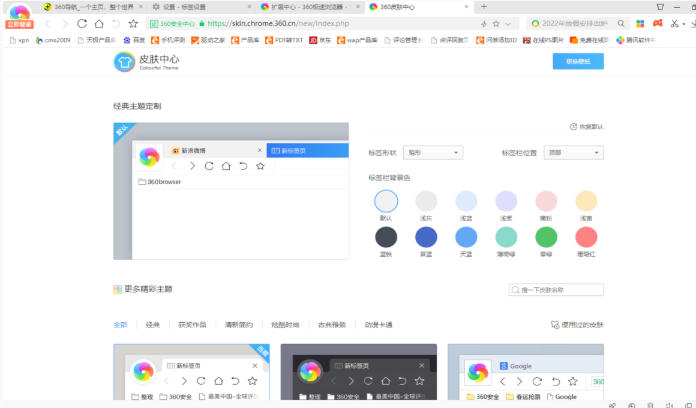This screenshot has width=696, height=408.
Task: Open the Baidu paw bookmark
Action: click(x=134, y=40)
